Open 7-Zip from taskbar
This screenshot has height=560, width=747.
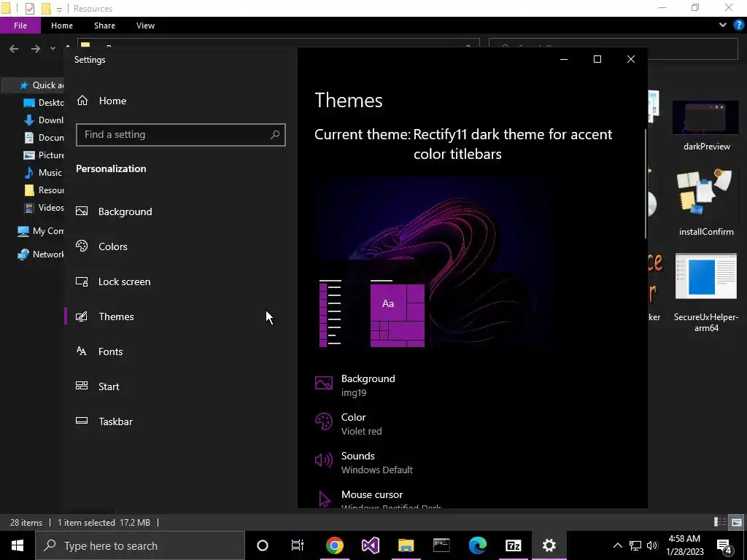click(x=513, y=545)
